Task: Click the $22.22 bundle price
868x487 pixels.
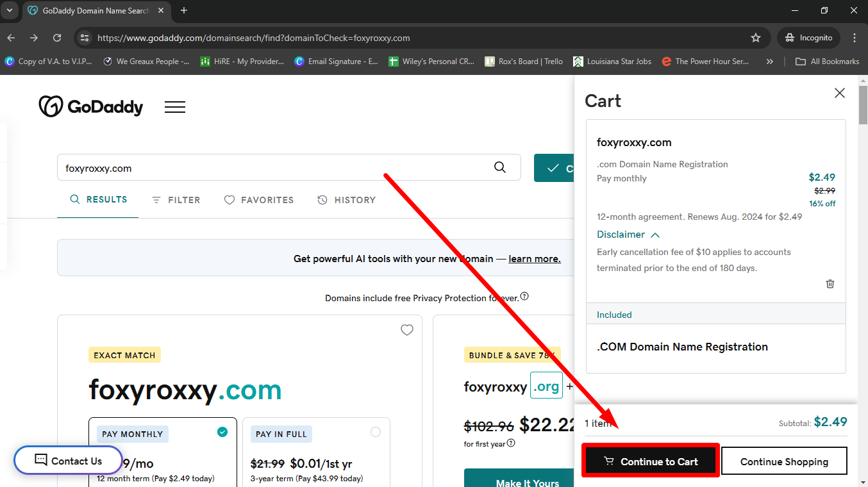Action: pos(547,424)
